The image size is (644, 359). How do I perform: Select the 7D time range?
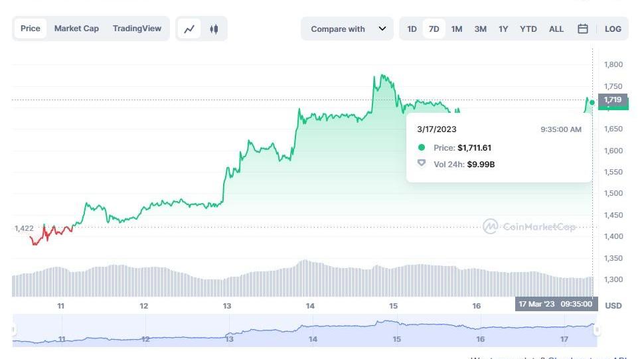[x=434, y=29]
